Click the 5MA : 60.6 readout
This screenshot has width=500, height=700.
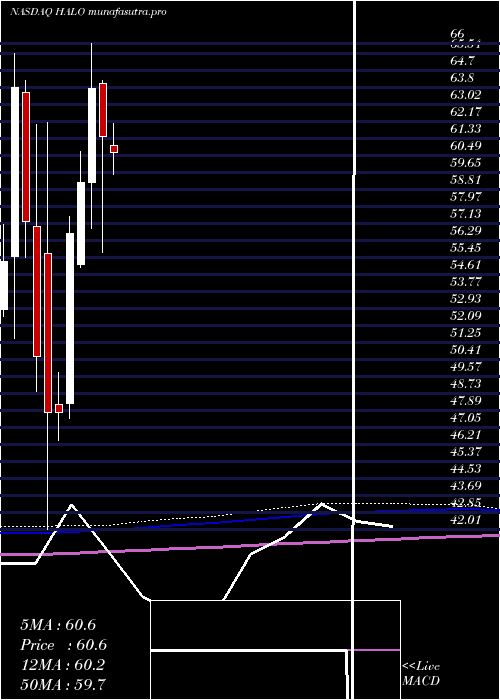[x=58, y=625]
